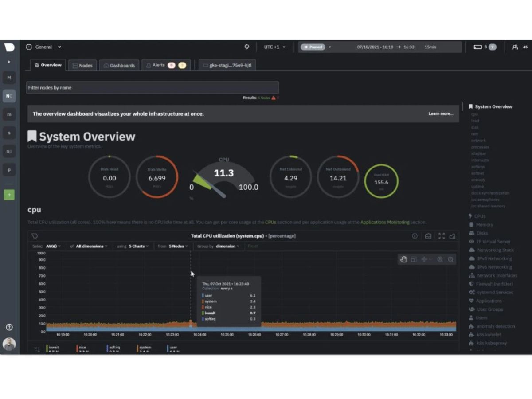532x399 pixels.
Task: Open the user profile avatar
Action: (x=9, y=344)
